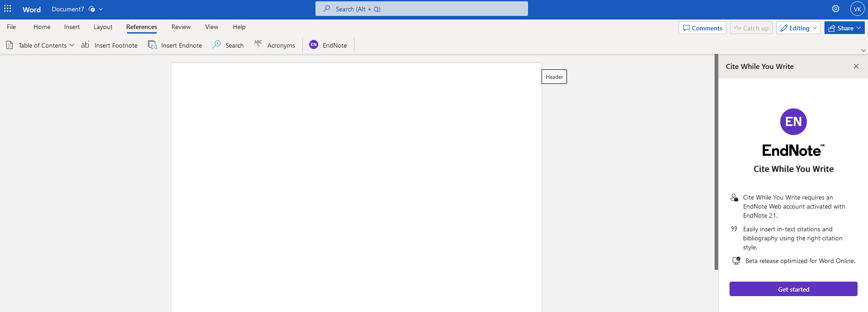Click the cloud save status icon

pyautogui.click(x=92, y=9)
